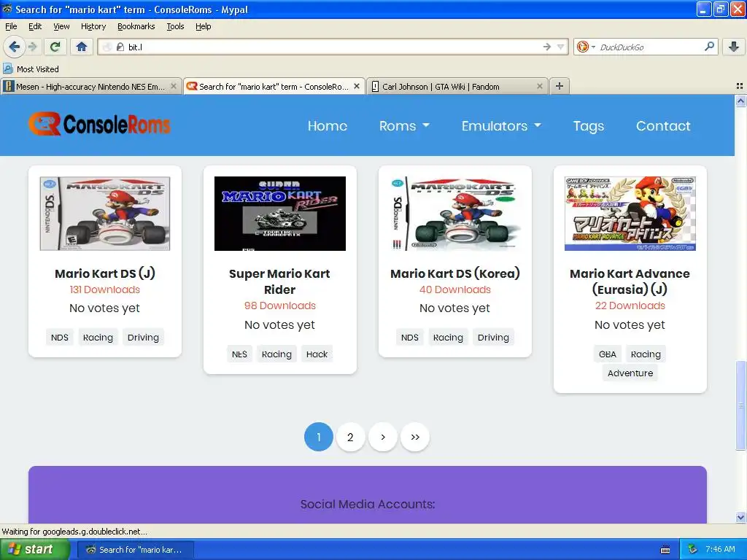
Task: Open the View menu
Action: pyautogui.click(x=61, y=26)
